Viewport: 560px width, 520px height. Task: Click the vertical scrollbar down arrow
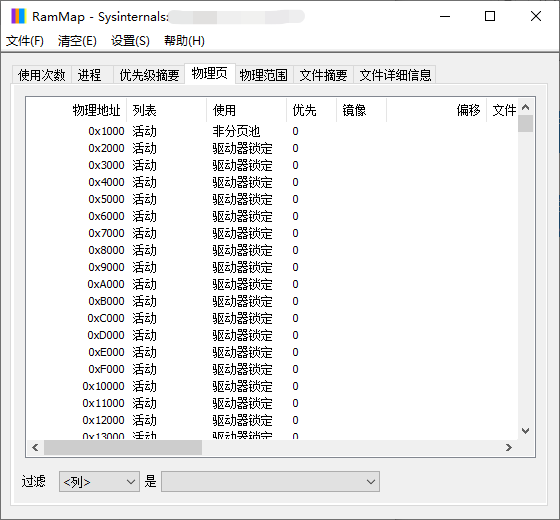pyautogui.click(x=525, y=431)
